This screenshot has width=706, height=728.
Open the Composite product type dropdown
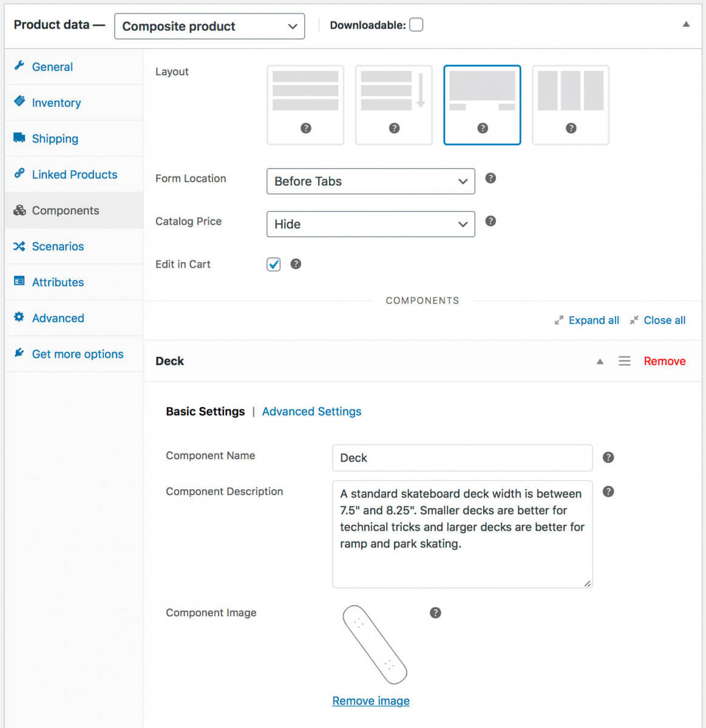[x=209, y=27]
